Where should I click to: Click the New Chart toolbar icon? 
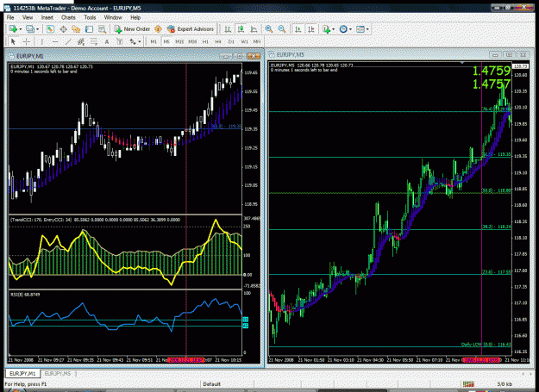14,29
